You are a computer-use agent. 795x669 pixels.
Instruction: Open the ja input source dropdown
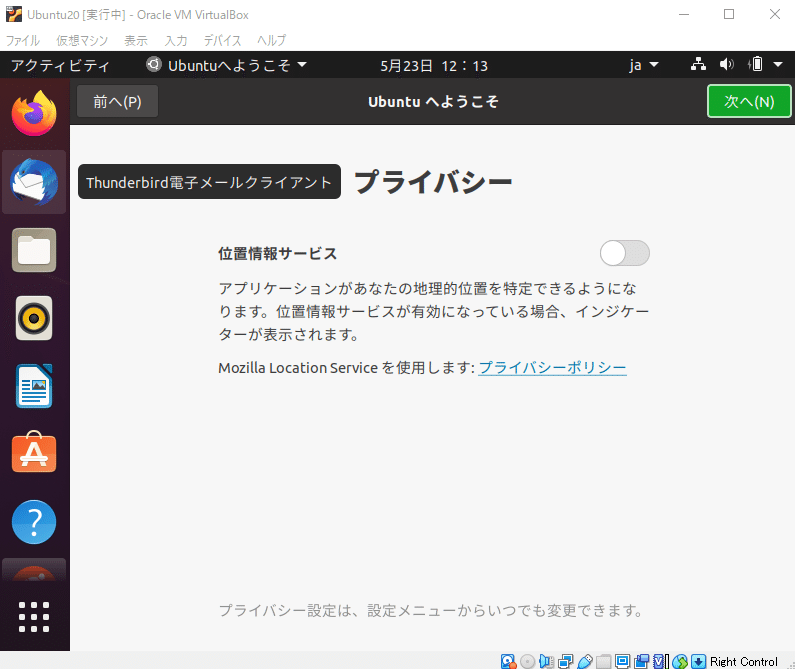pos(643,65)
